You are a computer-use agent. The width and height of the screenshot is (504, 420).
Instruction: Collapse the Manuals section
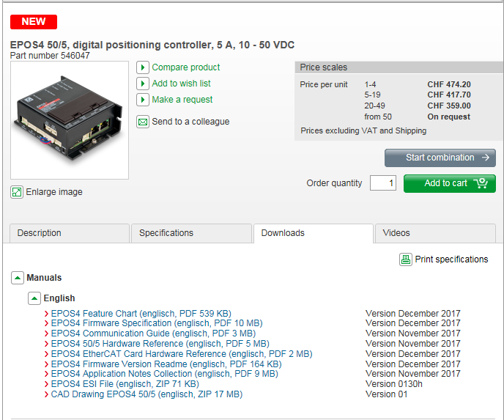[x=18, y=278]
